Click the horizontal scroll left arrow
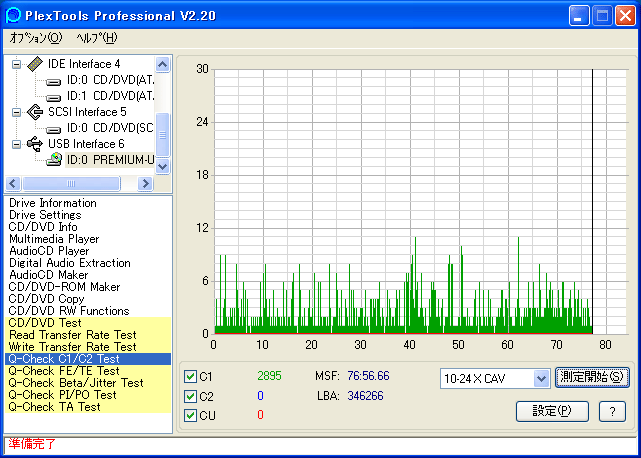This screenshot has height=458, width=641. [x=13, y=184]
